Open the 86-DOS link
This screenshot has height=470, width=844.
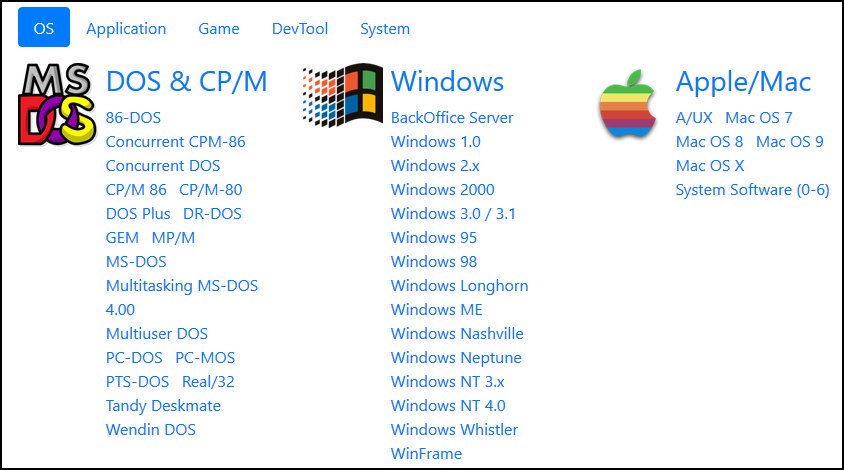pos(133,117)
